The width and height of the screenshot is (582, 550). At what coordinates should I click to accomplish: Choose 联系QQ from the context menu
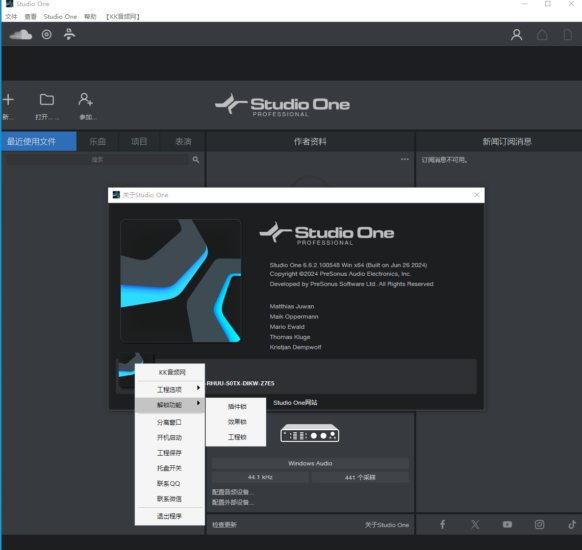(169, 484)
